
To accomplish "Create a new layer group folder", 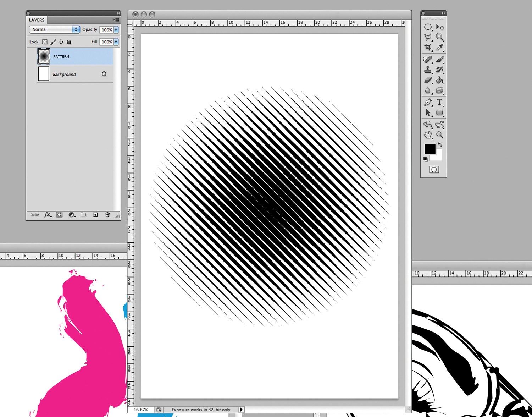I will [x=83, y=215].
